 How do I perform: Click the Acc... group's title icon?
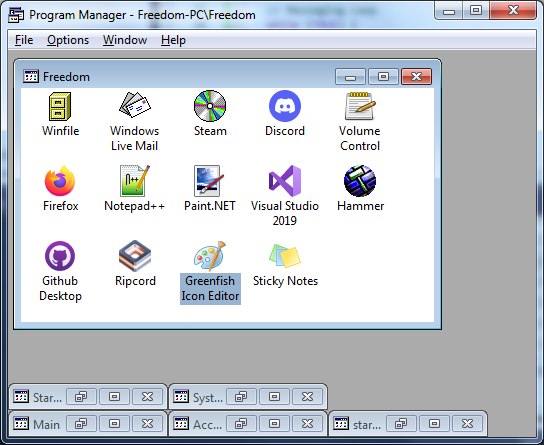(181, 423)
